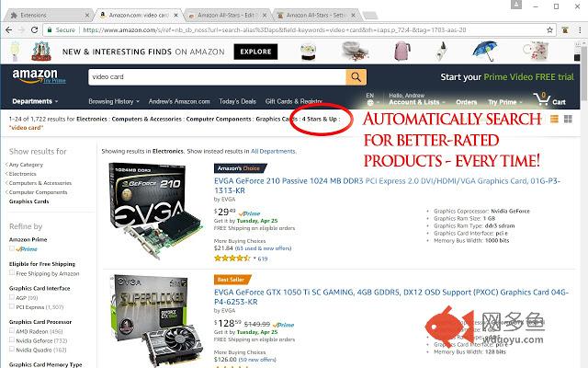Go back with browser back arrow
Viewport: 588px width, 368px height.
click(8, 30)
